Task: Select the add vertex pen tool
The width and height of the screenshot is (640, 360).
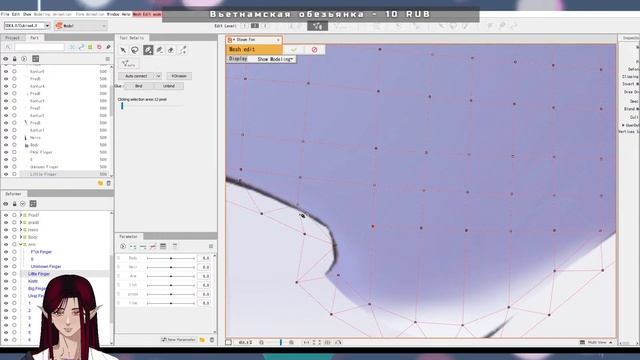Action: [148, 50]
